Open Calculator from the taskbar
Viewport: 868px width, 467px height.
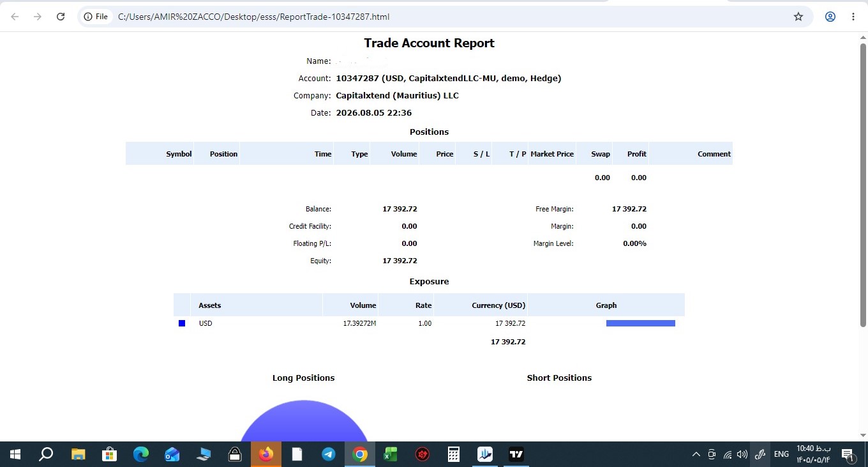click(454, 454)
